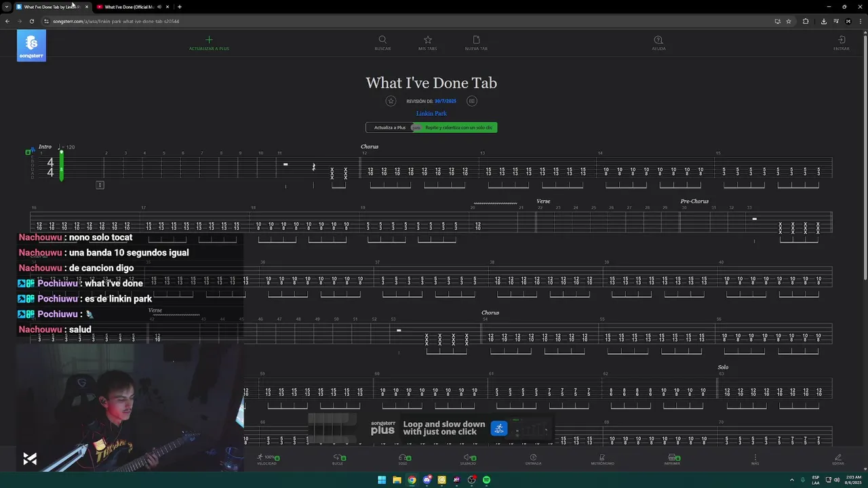Open Chrome from the taskbar
The width and height of the screenshot is (868, 488).
[x=412, y=480]
